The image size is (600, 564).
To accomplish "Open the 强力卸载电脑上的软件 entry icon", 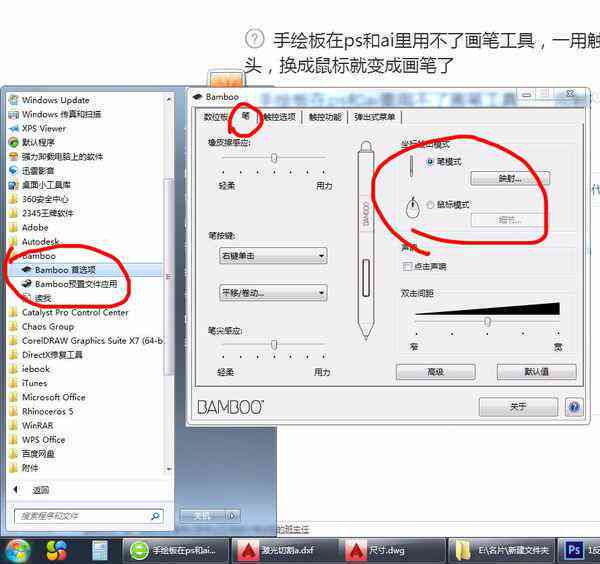I will point(13,156).
